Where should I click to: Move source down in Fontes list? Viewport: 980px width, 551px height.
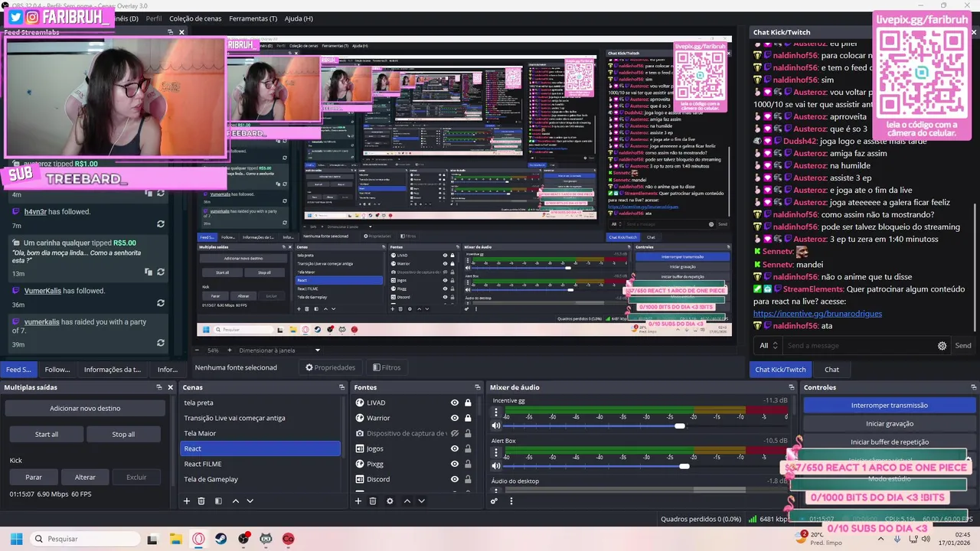point(421,501)
